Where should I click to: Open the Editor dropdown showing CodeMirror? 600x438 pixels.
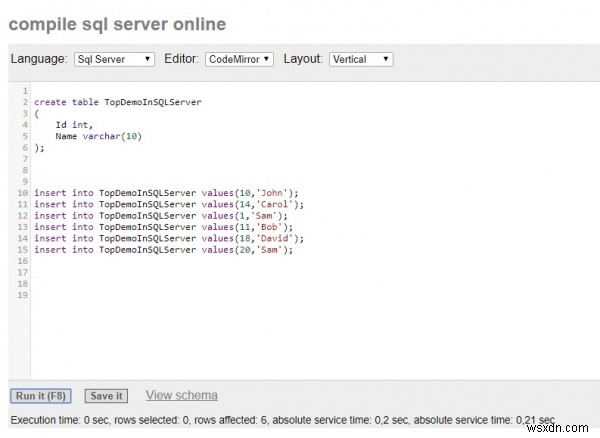[x=239, y=59]
